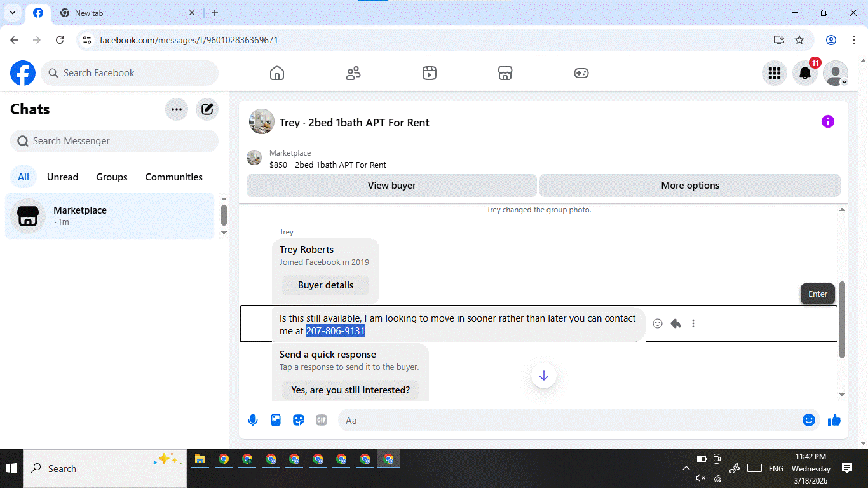
Task: Open the tab search dropdown chevron
Action: click(x=13, y=13)
